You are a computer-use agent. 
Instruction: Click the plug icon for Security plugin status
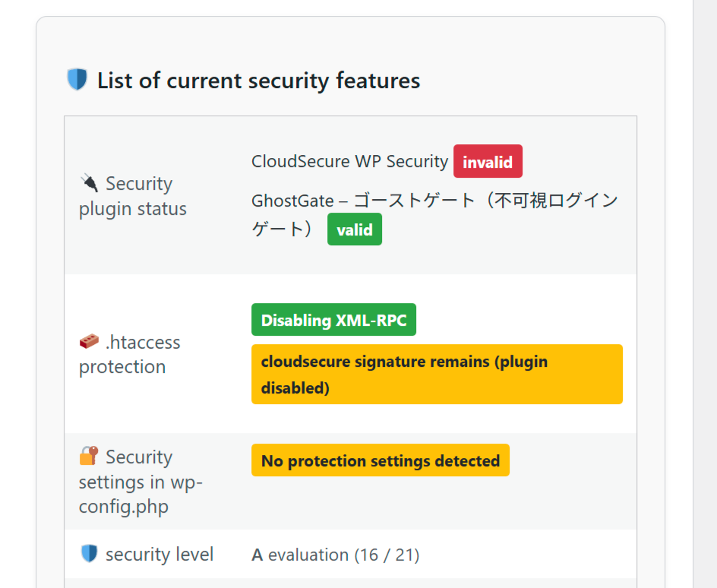point(89,183)
